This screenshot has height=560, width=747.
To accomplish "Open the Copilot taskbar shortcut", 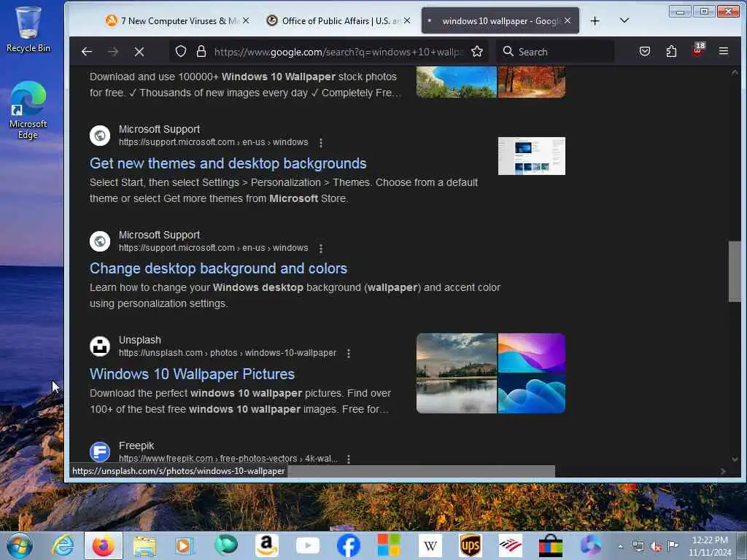I will pyautogui.click(x=591, y=545).
